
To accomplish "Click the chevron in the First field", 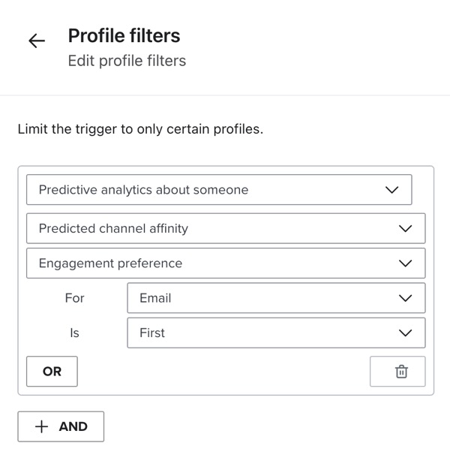I will pos(405,333).
